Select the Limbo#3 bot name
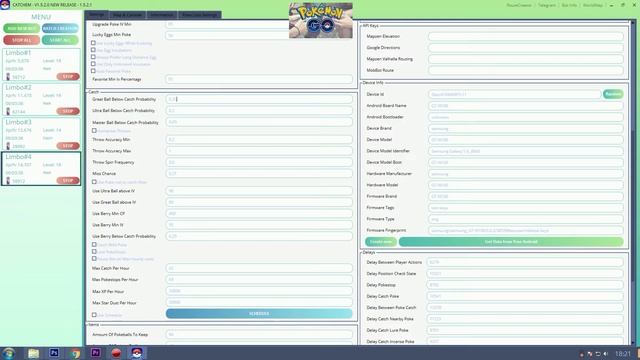The height and width of the screenshot is (360, 640). [x=18, y=122]
